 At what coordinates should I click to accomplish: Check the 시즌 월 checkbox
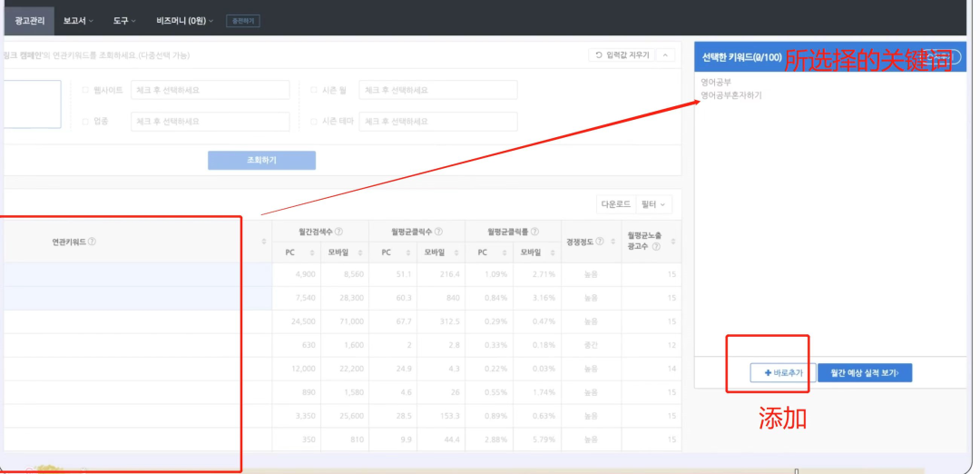[x=314, y=90]
